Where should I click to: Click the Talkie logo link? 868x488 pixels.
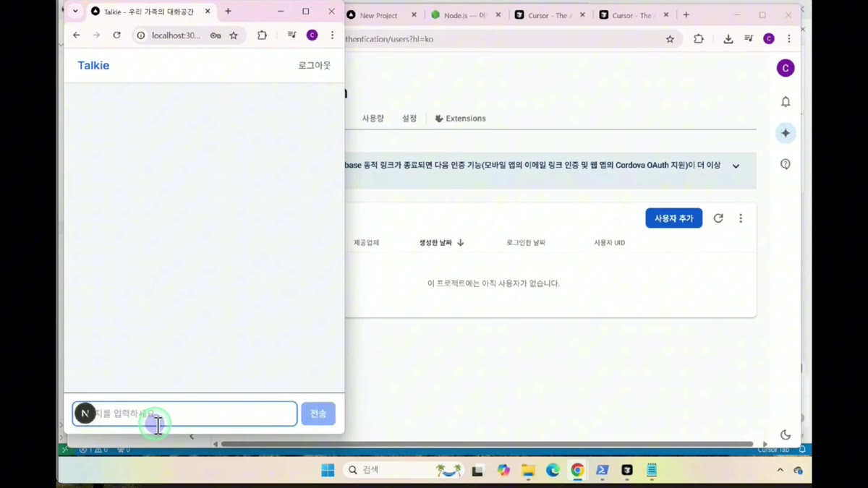pos(93,66)
